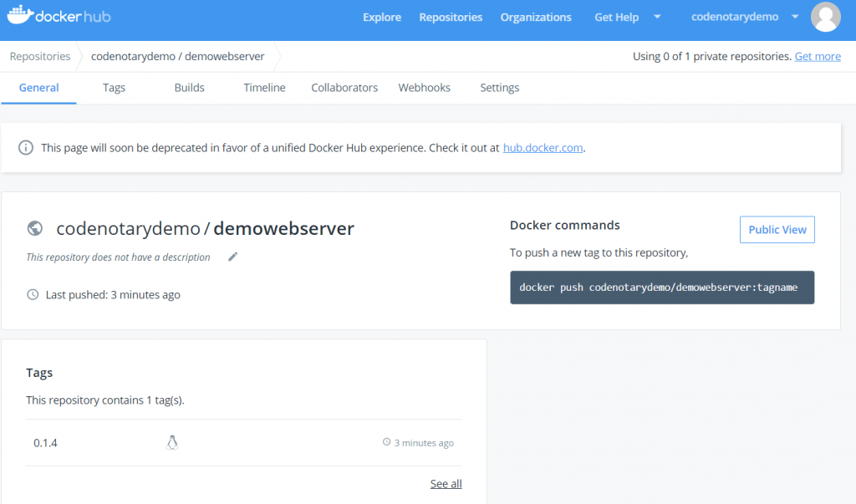Viewport: 856px width, 504px height.
Task: Click the 0.1.4 tag name
Action: [45, 443]
